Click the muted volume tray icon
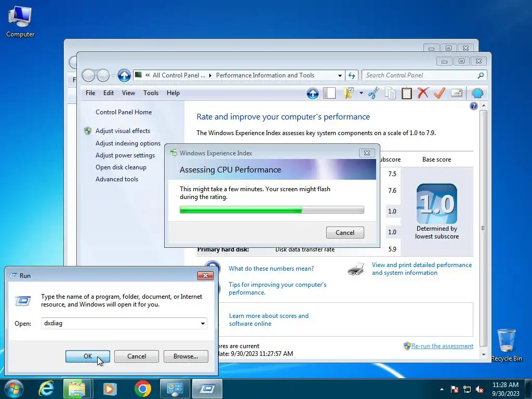This screenshot has width=532, height=399. coord(480,389)
